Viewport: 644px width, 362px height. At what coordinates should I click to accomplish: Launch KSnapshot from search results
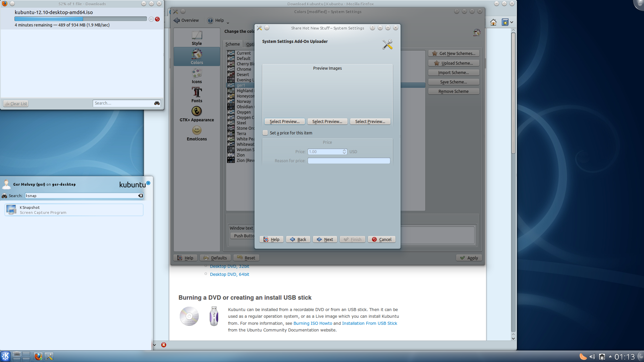[74, 210]
